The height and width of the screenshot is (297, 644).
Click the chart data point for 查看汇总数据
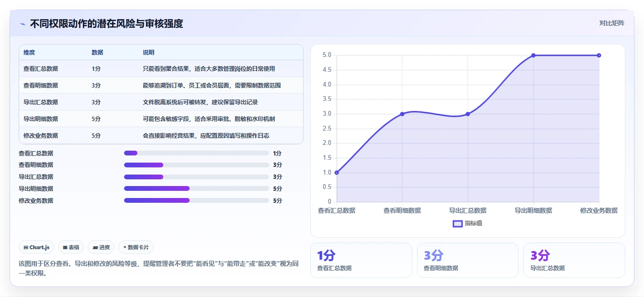tap(337, 172)
